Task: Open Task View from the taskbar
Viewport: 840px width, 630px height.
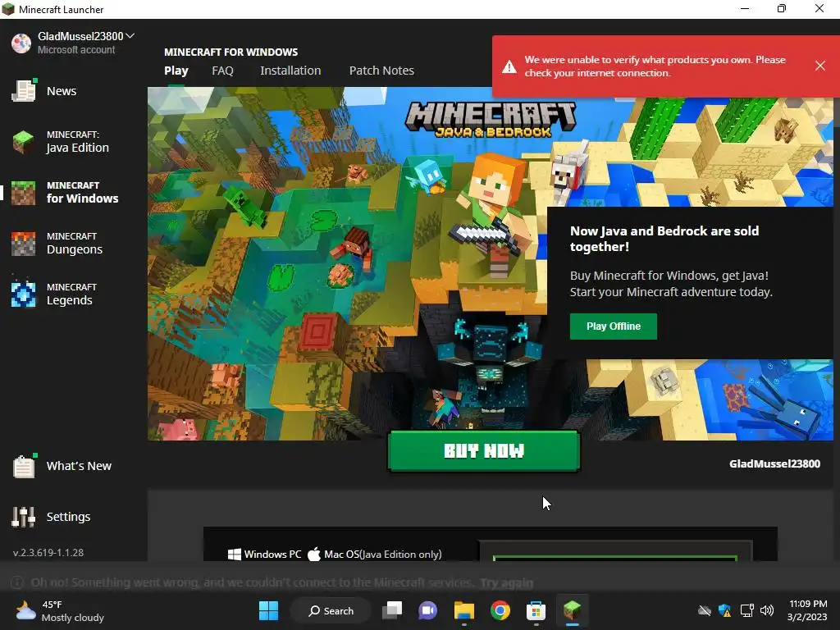Action: (392, 610)
